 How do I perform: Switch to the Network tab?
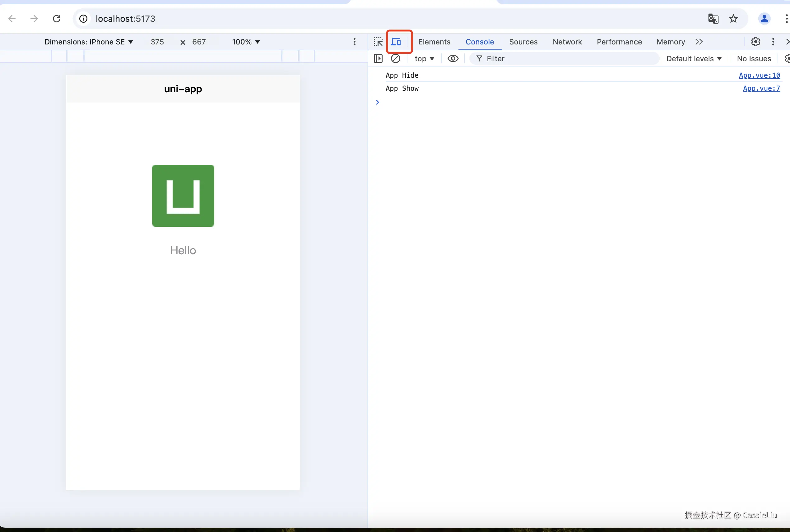(x=567, y=42)
